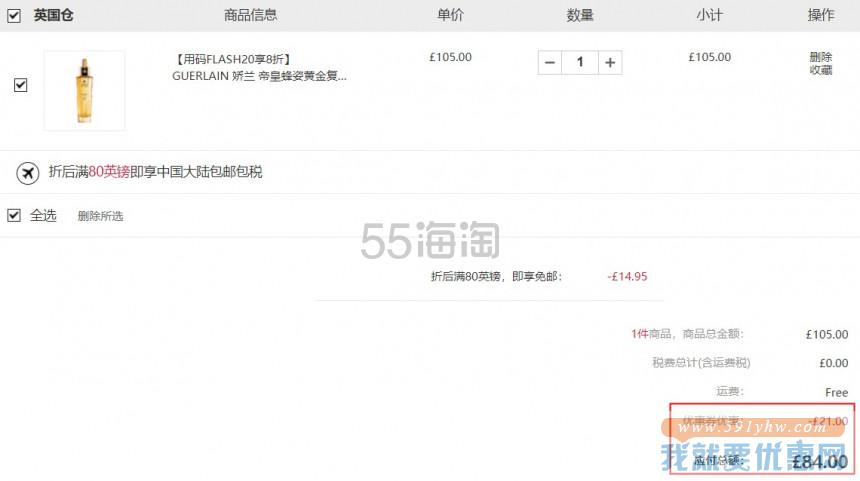Click the airplane shipping icon
The width and height of the screenshot is (860, 481).
(27, 173)
